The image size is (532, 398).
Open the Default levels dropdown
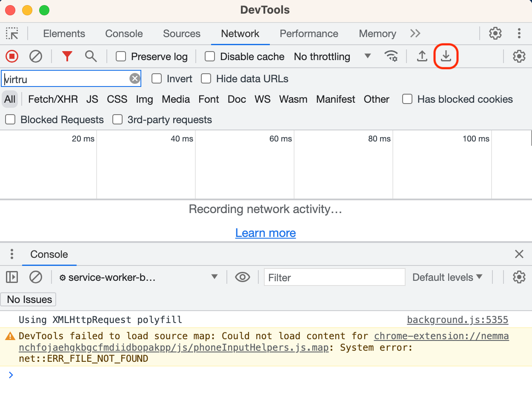tap(447, 277)
